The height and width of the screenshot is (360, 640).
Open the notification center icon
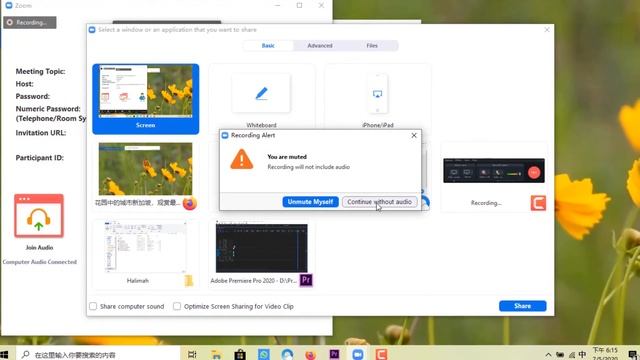click(633, 355)
